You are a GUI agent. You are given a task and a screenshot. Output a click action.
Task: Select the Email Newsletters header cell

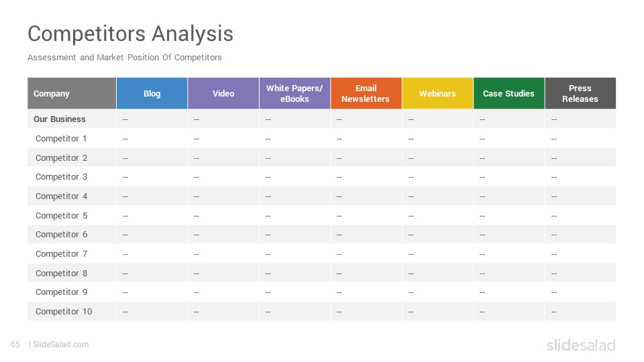[x=366, y=94]
